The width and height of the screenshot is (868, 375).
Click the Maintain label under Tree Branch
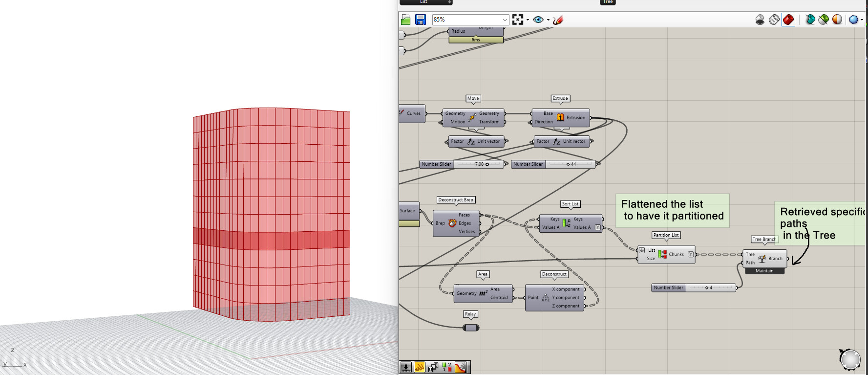pyautogui.click(x=765, y=271)
